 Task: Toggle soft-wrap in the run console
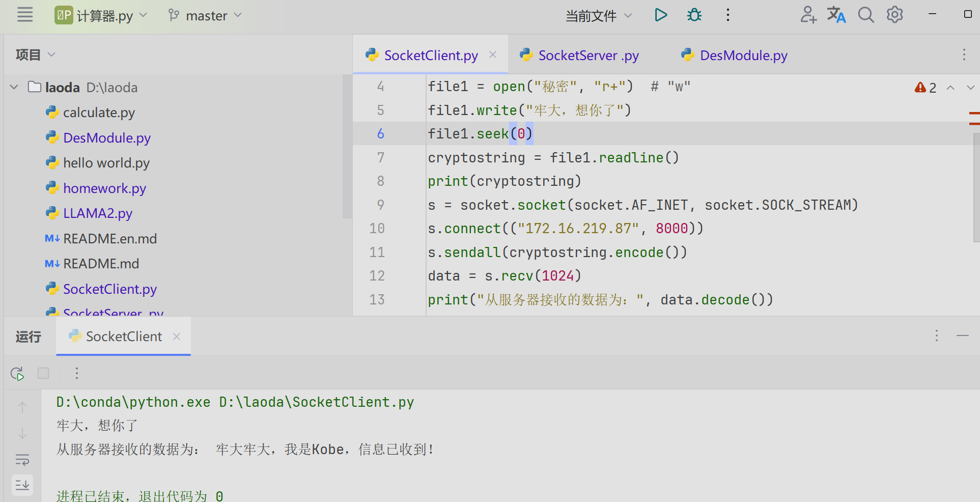pos(22,460)
